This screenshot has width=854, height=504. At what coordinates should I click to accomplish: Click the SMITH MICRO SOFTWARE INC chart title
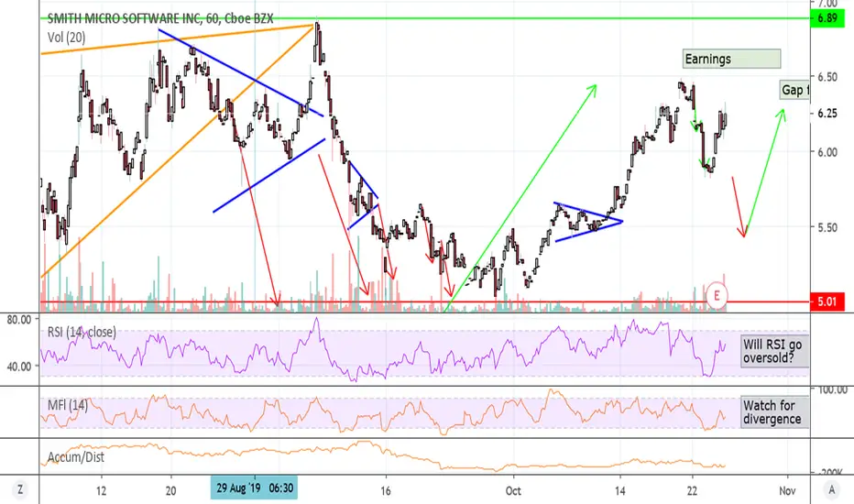160,18
